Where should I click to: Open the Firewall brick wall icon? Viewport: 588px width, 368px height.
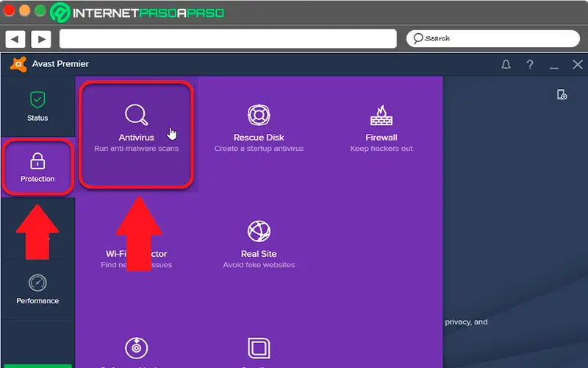[x=381, y=115]
